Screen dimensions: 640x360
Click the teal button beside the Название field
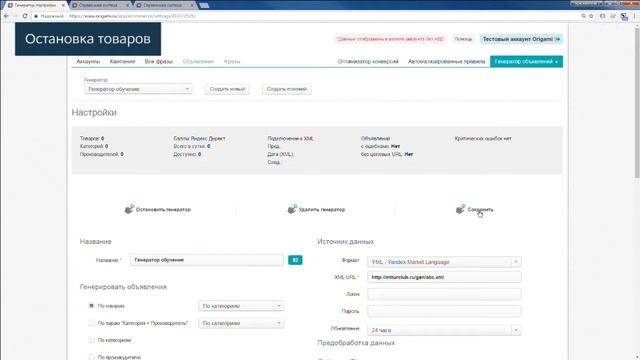pyautogui.click(x=295, y=260)
